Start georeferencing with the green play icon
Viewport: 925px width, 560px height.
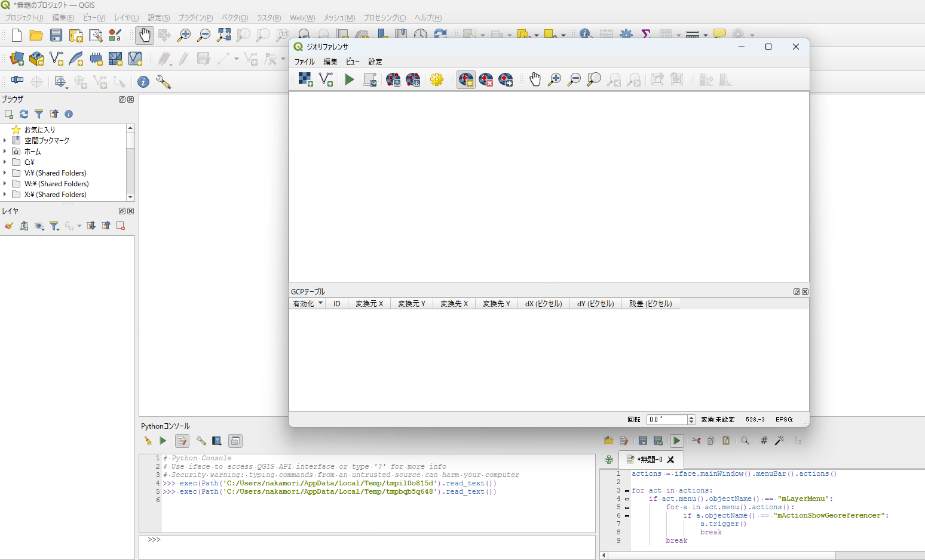349,79
